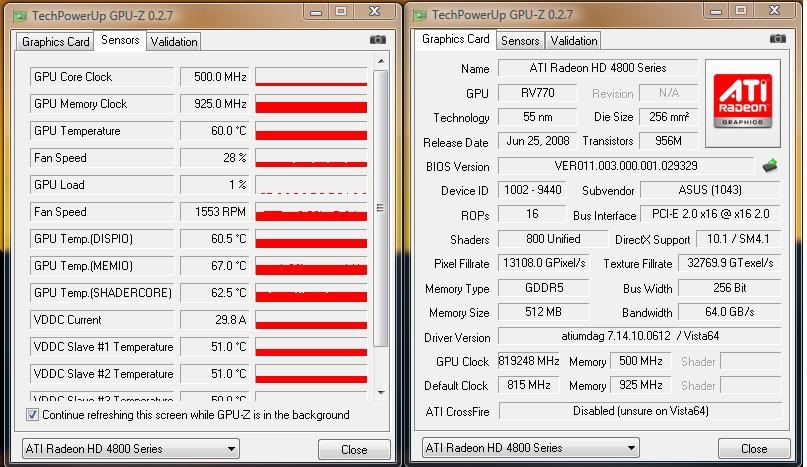This screenshot has width=807, height=467.
Task: Click the camera screenshot icon in the Sensors window
Action: tap(377, 40)
